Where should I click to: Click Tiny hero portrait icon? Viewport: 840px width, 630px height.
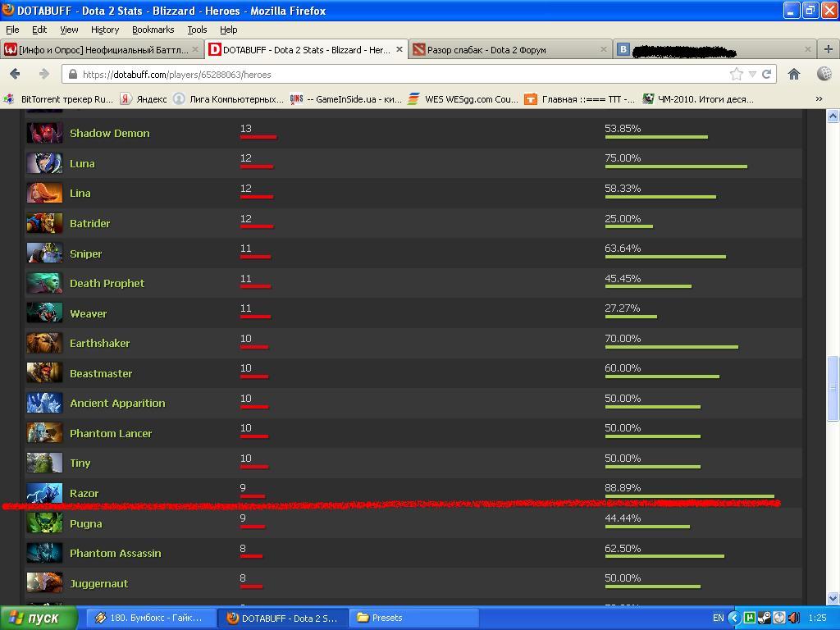44,463
